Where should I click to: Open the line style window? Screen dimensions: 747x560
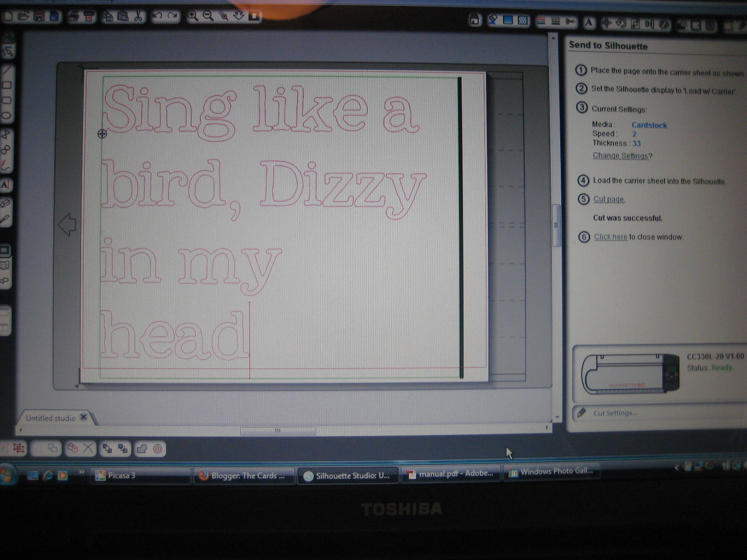[556, 21]
